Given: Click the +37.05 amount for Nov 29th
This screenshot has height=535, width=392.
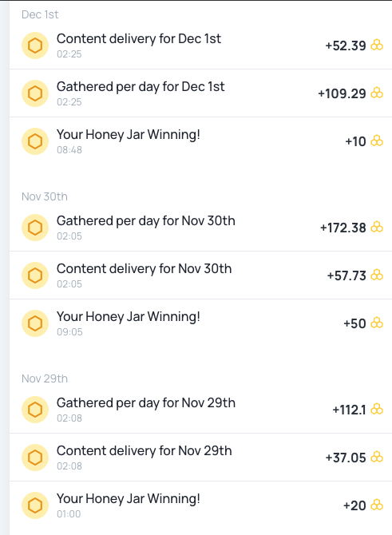Looking at the screenshot, I should [x=346, y=458].
